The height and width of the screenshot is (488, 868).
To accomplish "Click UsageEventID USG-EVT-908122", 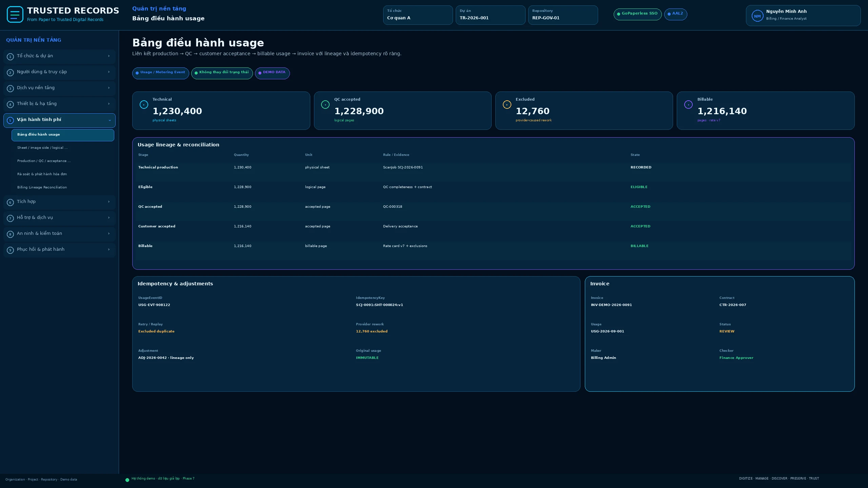I will click(154, 305).
